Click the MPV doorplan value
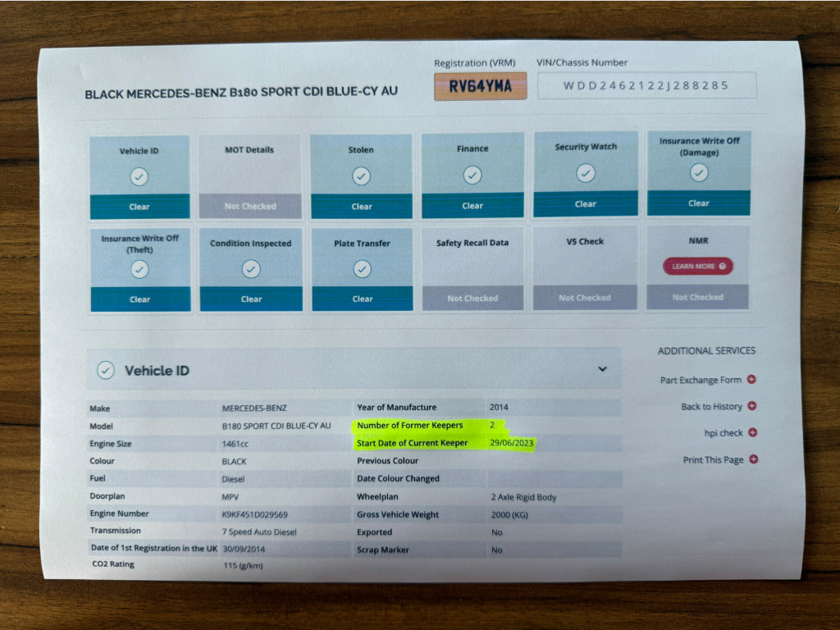 (x=231, y=497)
